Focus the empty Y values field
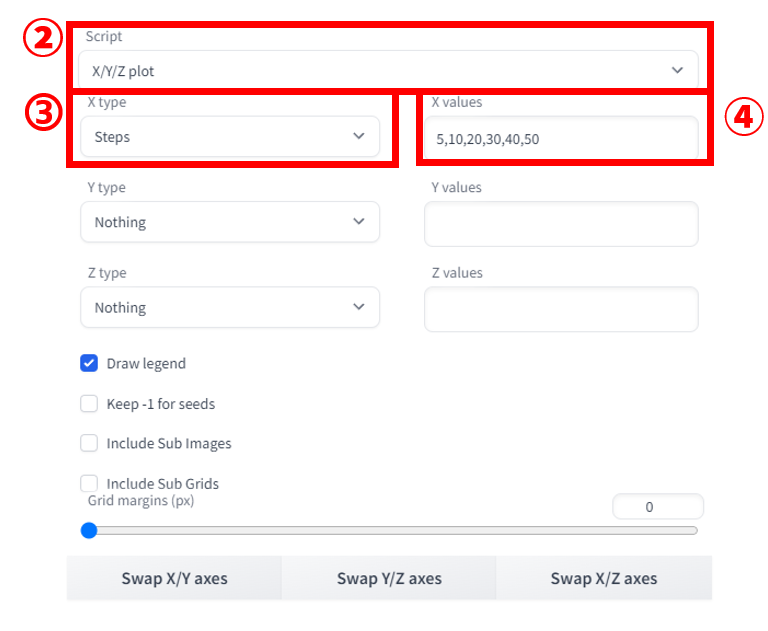 [561, 224]
